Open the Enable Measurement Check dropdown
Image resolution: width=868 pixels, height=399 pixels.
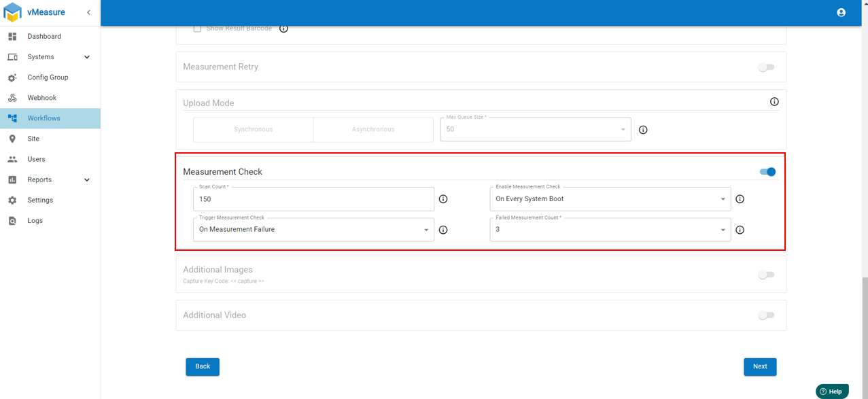(610, 199)
